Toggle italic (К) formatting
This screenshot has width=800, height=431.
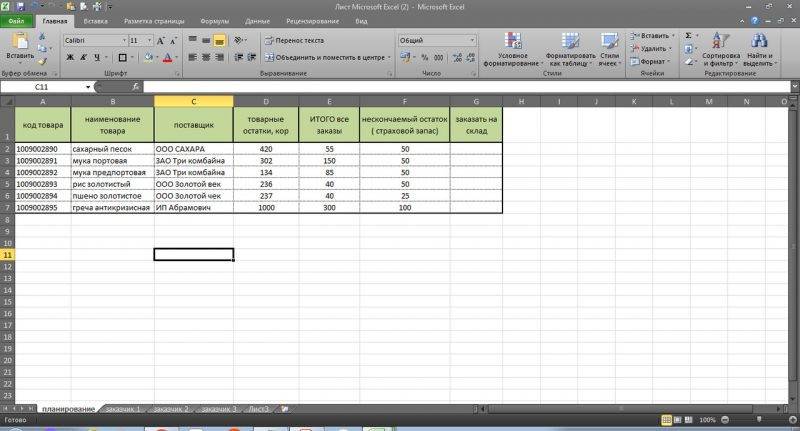click(x=83, y=57)
